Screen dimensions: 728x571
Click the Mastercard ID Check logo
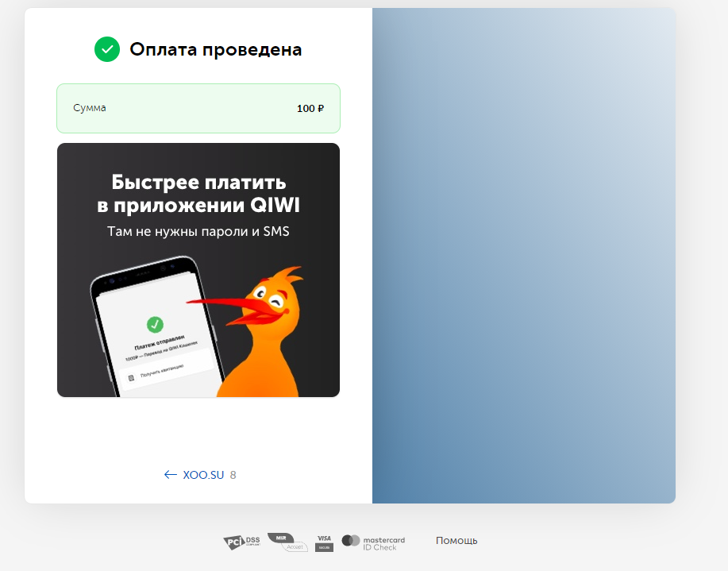[373, 543]
